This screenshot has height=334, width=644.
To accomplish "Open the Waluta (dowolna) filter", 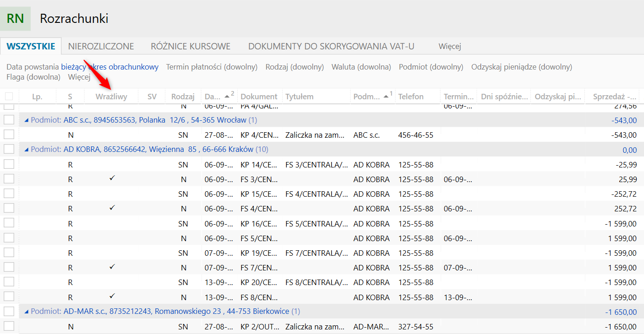I will [361, 67].
